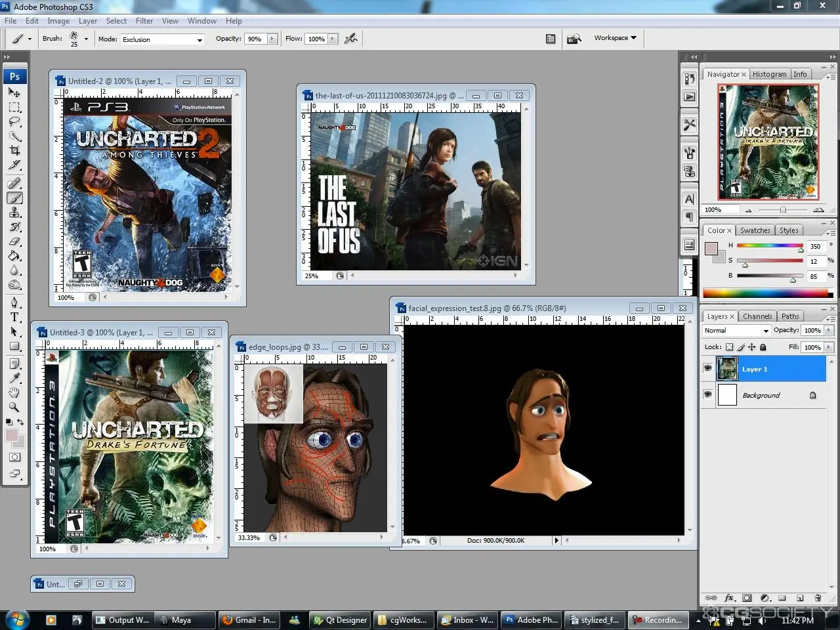
Task: Click the Toggle Brushes palette icon
Action: click(x=551, y=39)
